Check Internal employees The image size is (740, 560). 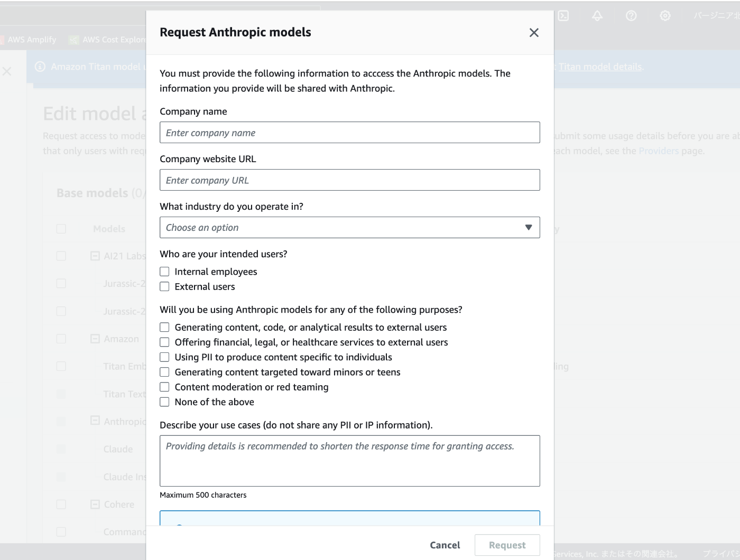click(164, 272)
